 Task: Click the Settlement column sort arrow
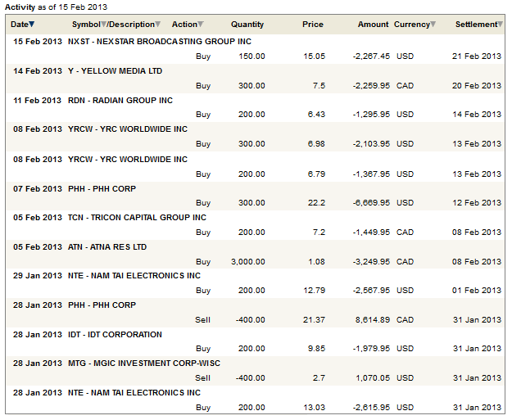[x=500, y=25]
